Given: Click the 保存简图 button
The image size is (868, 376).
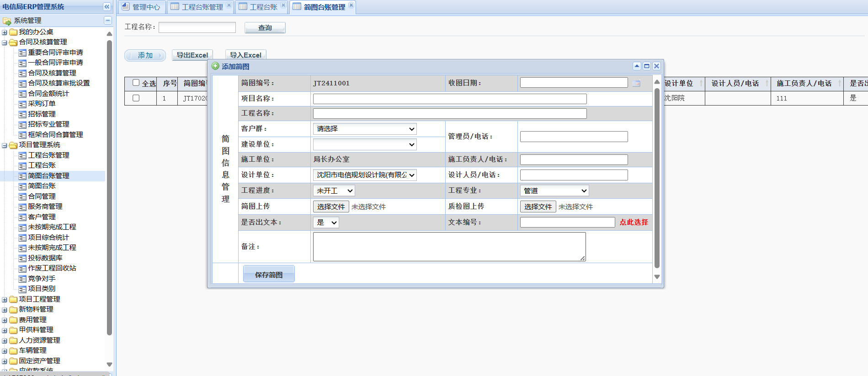Looking at the screenshot, I should (x=269, y=275).
